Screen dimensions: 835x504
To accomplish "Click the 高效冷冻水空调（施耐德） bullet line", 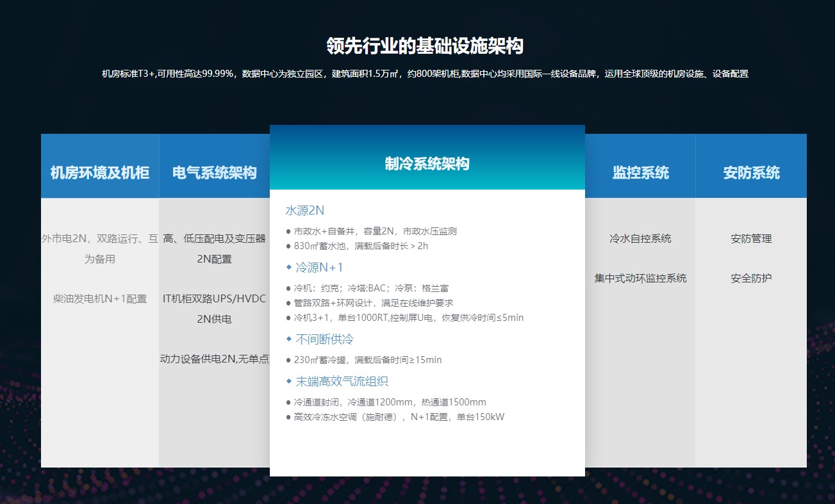I will (395, 417).
